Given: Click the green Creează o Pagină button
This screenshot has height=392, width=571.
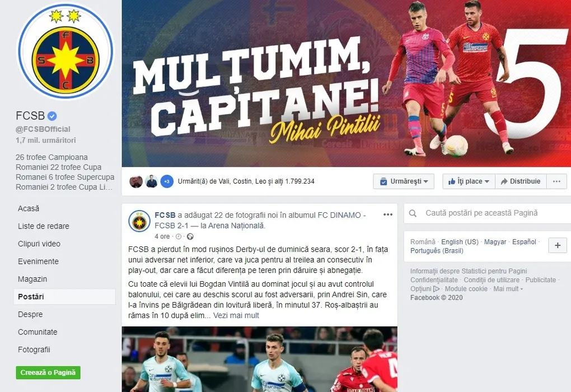Looking at the screenshot, I should [48, 373].
